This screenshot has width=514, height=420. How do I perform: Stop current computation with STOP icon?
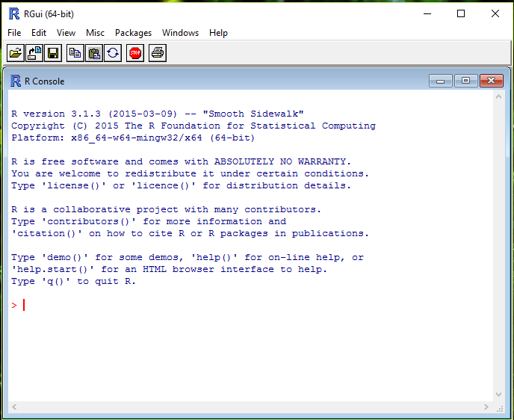point(135,53)
